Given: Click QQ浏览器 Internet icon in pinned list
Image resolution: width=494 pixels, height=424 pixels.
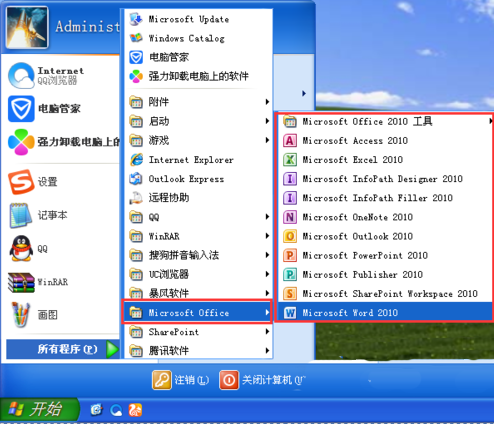Looking at the screenshot, I should tap(21, 75).
